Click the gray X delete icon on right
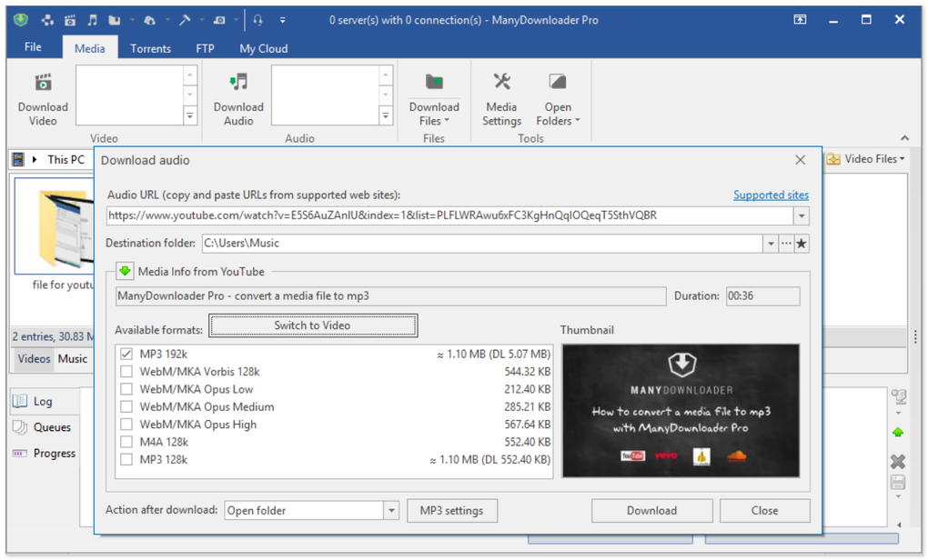The height and width of the screenshot is (560, 928). pos(898,461)
